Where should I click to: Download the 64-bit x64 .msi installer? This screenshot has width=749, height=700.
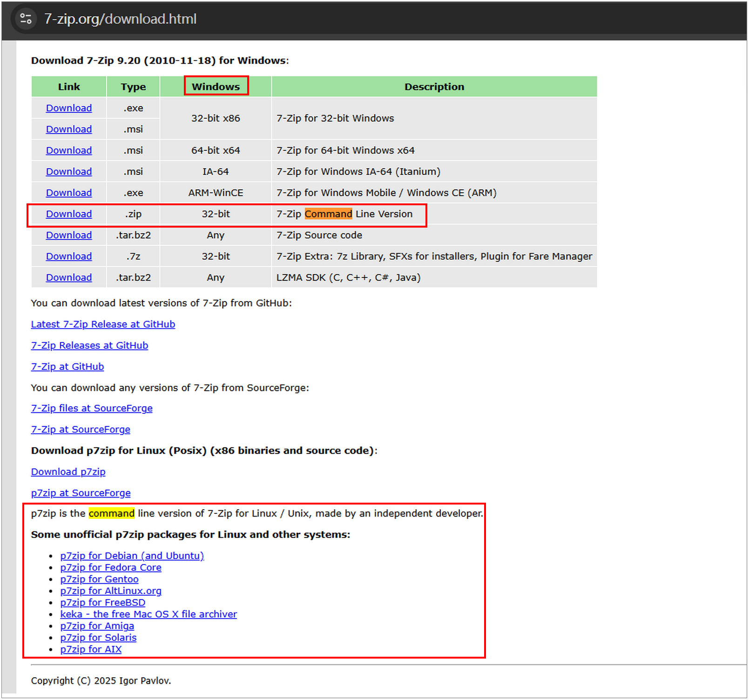point(69,150)
